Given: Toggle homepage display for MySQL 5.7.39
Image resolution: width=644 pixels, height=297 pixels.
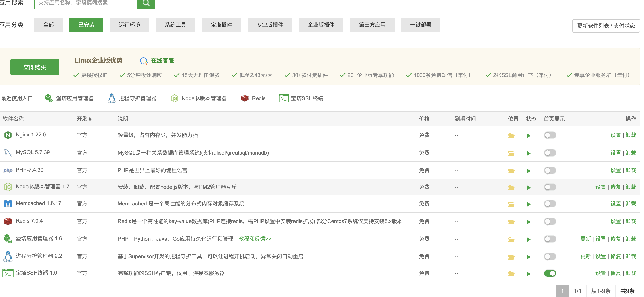Looking at the screenshot, I should (x=550, y=153).
